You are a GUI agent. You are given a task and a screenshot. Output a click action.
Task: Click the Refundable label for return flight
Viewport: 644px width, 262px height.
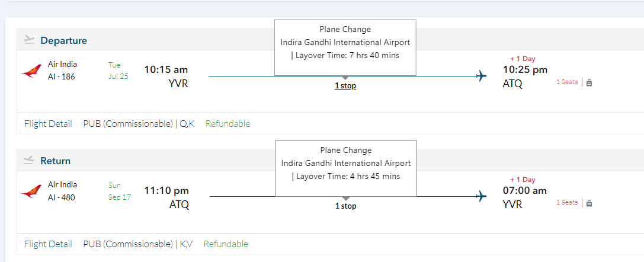point(226,244)
